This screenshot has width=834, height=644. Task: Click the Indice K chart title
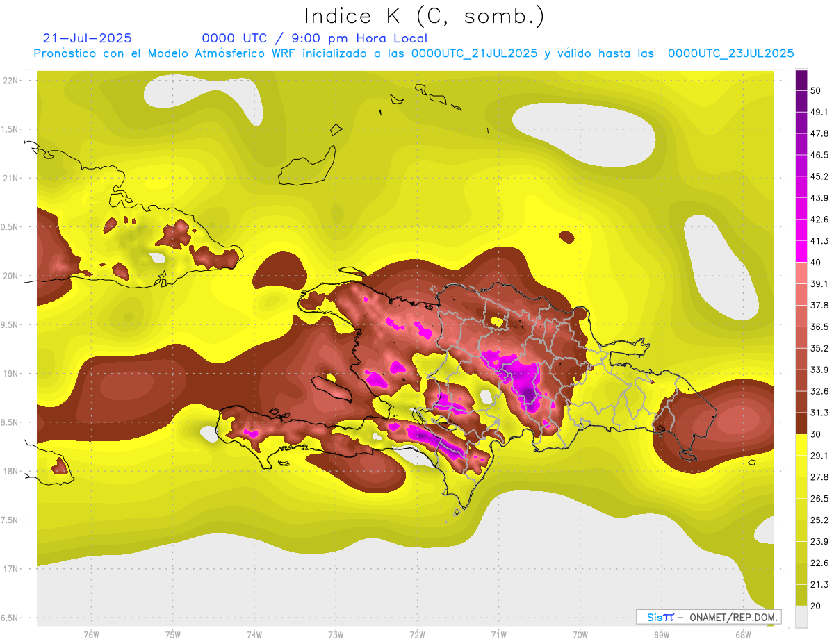424,16
